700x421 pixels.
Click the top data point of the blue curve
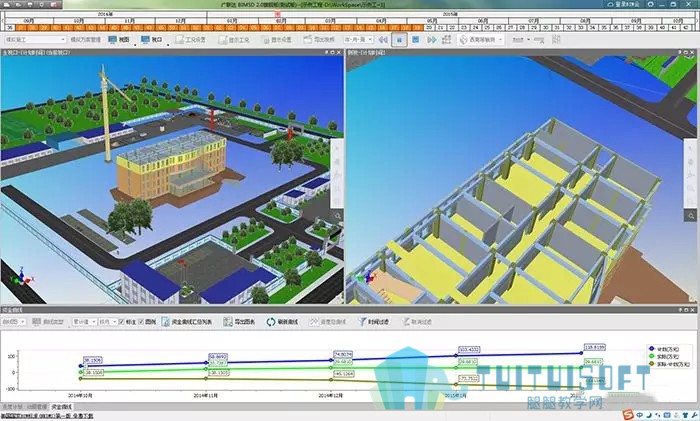[581, 353]
